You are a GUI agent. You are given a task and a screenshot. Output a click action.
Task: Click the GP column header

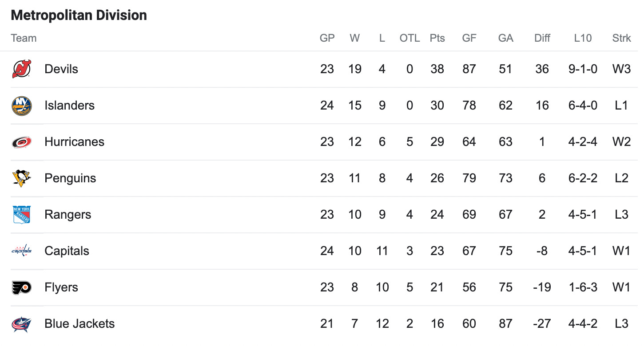pyautogui.click(x=327, y=38)
